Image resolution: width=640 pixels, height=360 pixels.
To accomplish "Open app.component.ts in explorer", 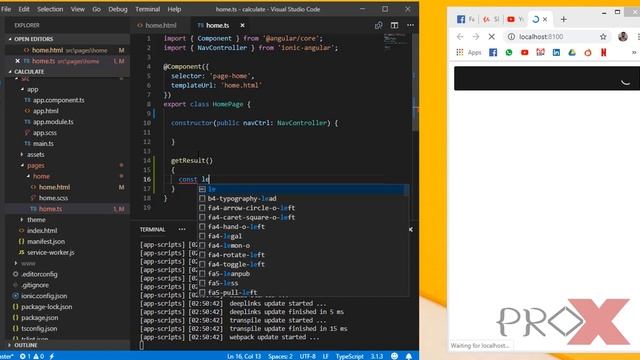I will [x=58, y=100].
